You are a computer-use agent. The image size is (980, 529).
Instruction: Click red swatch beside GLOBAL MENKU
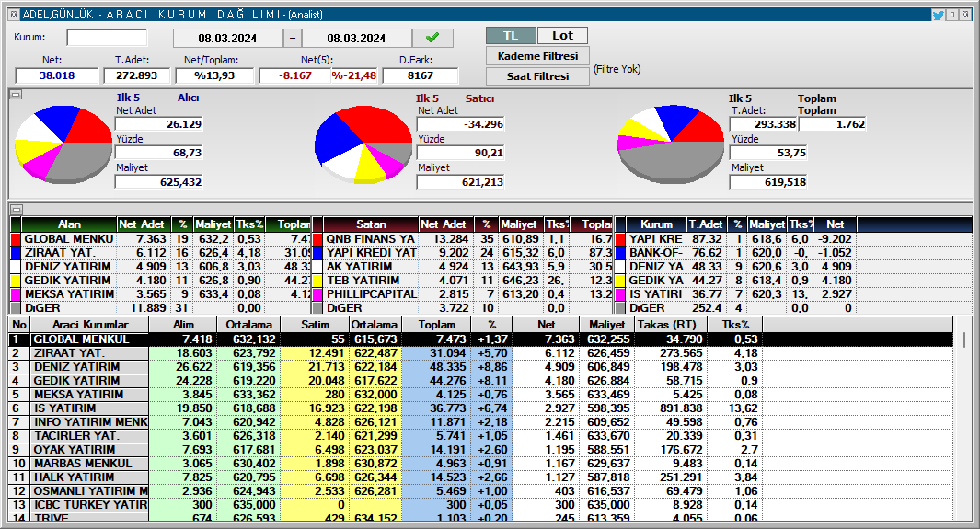tap(16, 239)
